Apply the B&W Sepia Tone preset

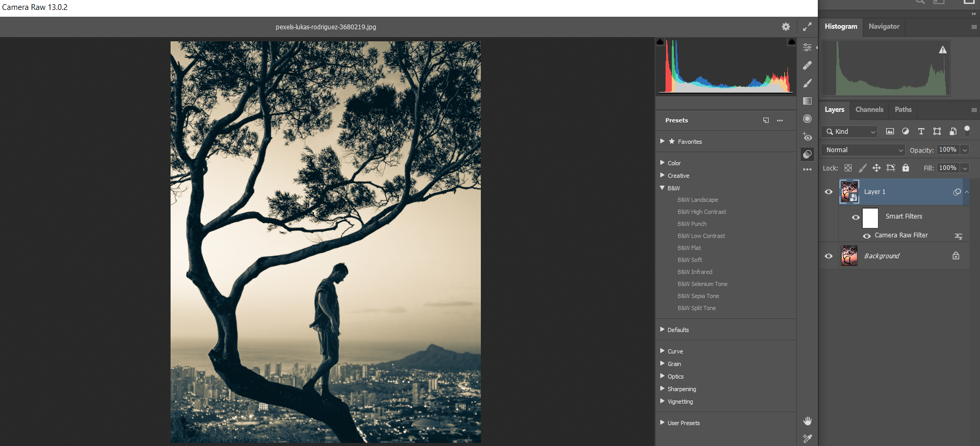point(698,296)
